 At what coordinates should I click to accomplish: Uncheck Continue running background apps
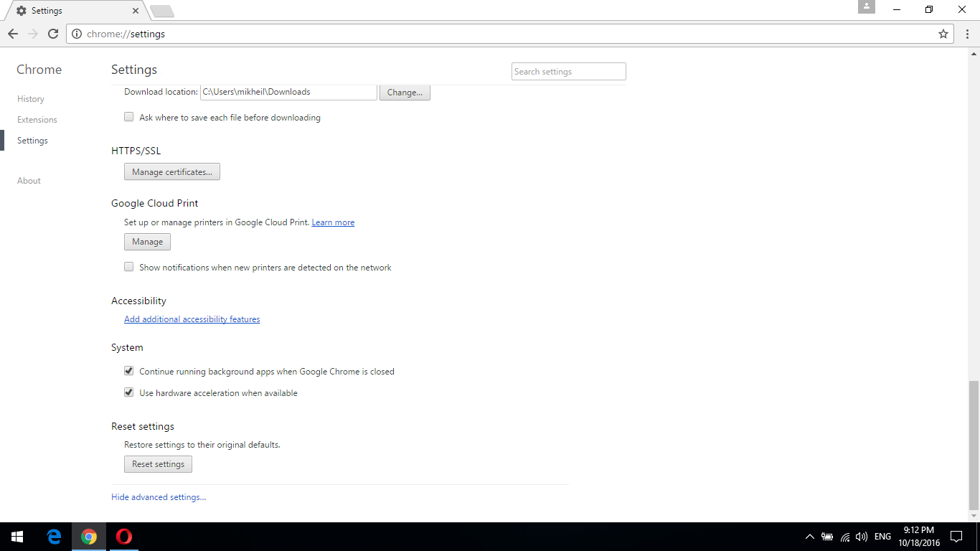click(129, 371)
